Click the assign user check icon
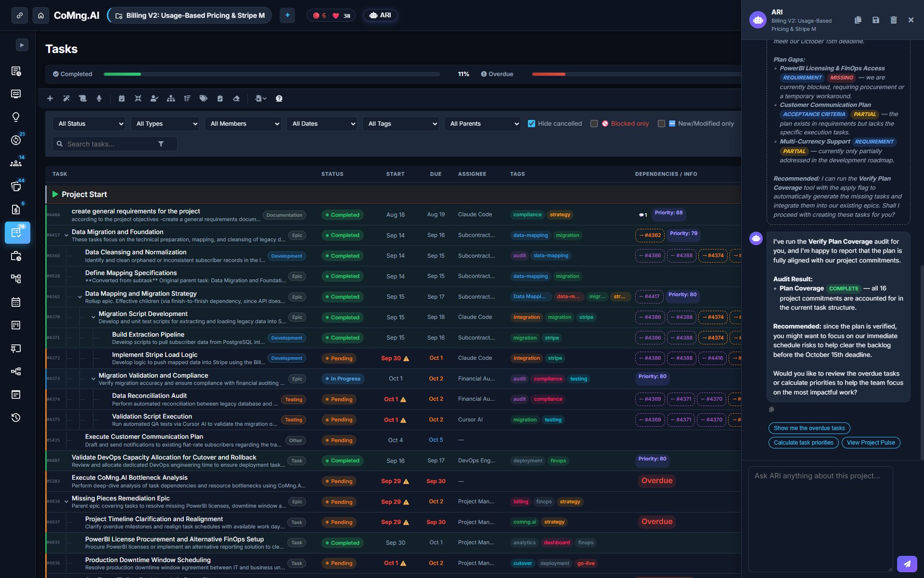The image size is (924, 578). [154, 98]
